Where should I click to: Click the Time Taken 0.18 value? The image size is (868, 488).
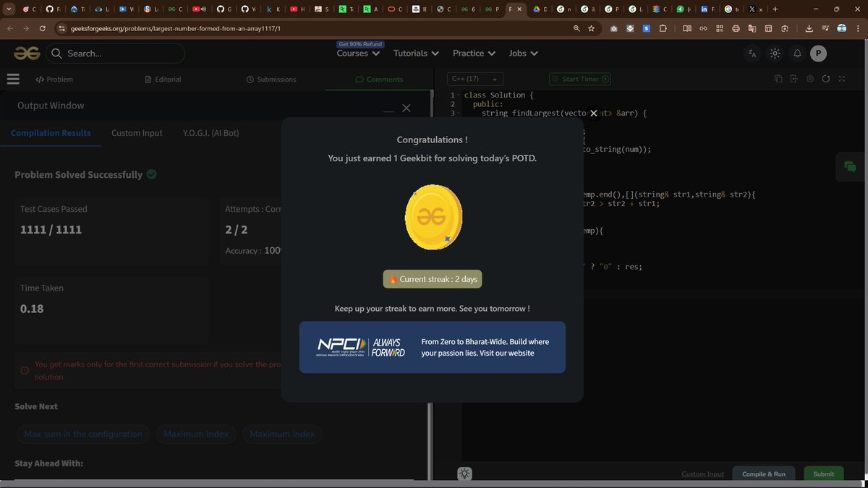(32, 309)
